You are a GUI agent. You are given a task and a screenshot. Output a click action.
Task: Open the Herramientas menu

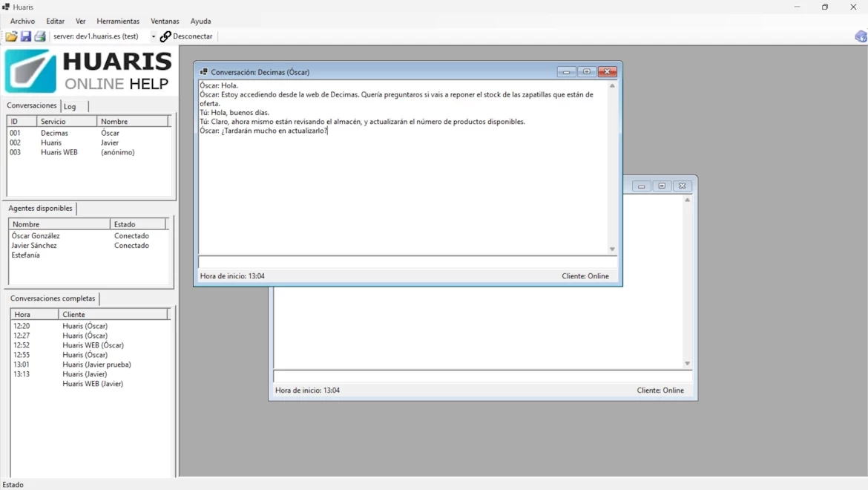118,21
